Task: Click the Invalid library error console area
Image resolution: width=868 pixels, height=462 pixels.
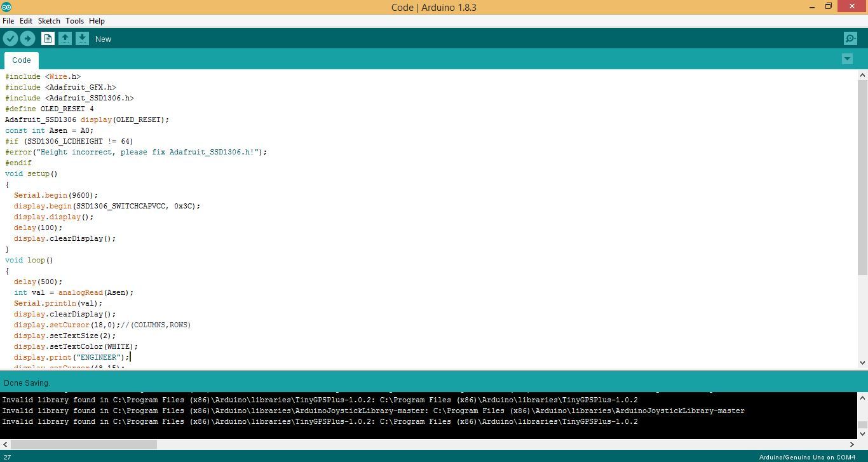Action: click(318, 411)
